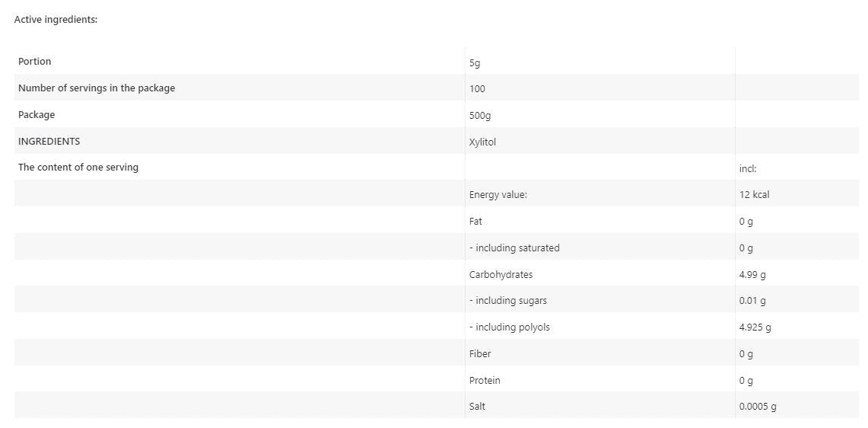The width and height of the screenshot is (868, 428).
Task: Select the 'Package' row label
Action: tap(37, 115)
